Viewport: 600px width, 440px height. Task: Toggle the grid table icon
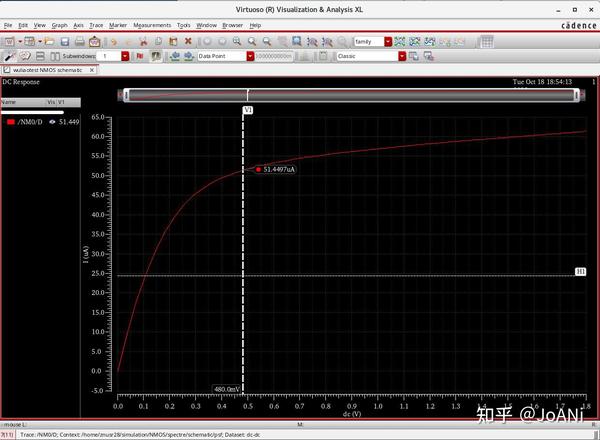click(487, 41)
